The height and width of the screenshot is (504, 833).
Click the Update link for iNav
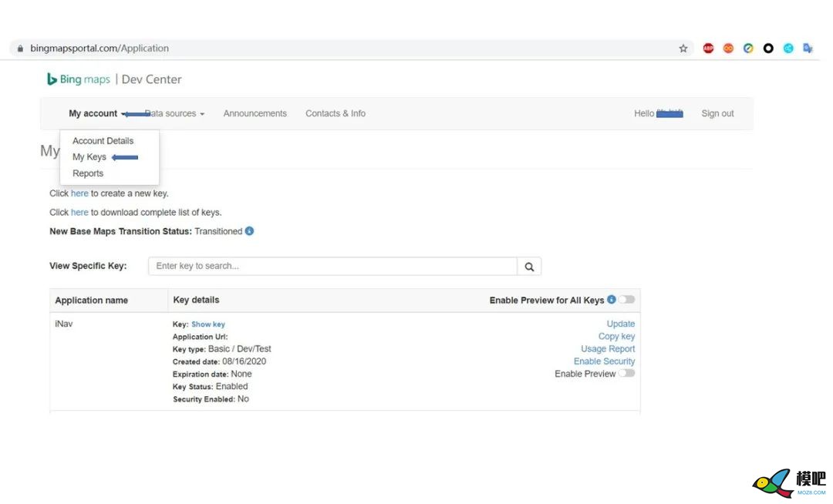pyautogui.click(x=620, y=324)
